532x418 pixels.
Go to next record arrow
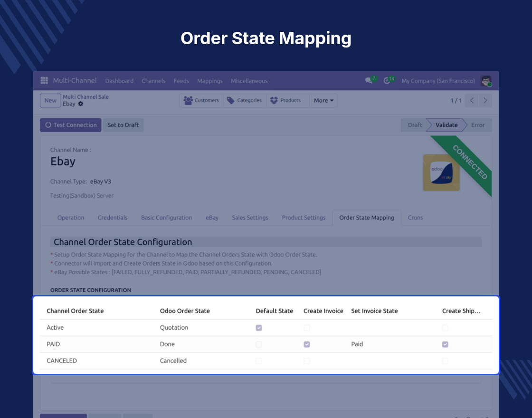[485, 100]
